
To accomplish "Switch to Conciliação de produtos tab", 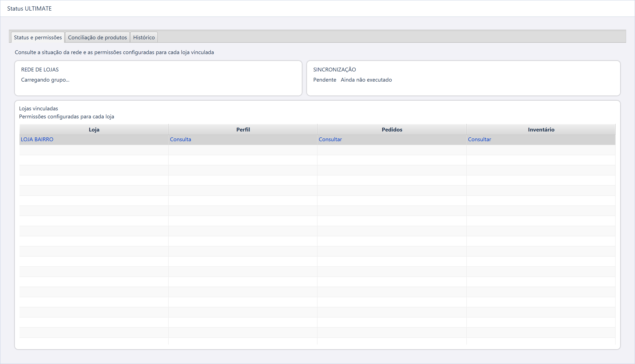I will coord(97,37).
